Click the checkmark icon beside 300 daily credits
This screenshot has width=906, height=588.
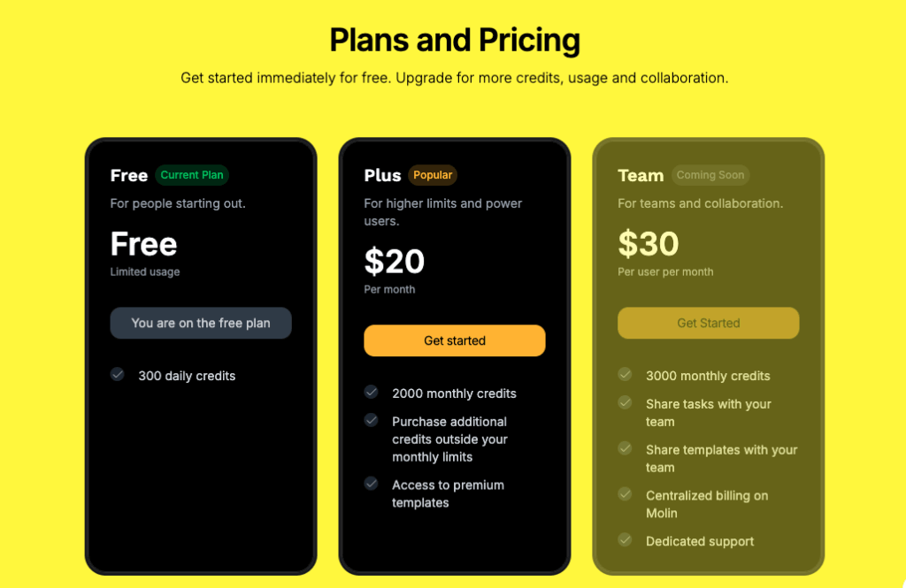(x=118, y=374)
